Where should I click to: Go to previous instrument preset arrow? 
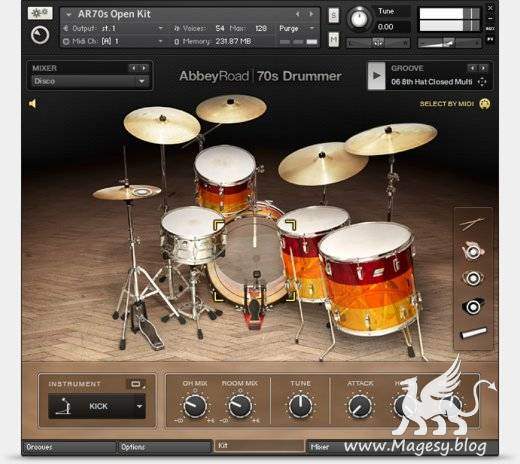click(298, 14)
